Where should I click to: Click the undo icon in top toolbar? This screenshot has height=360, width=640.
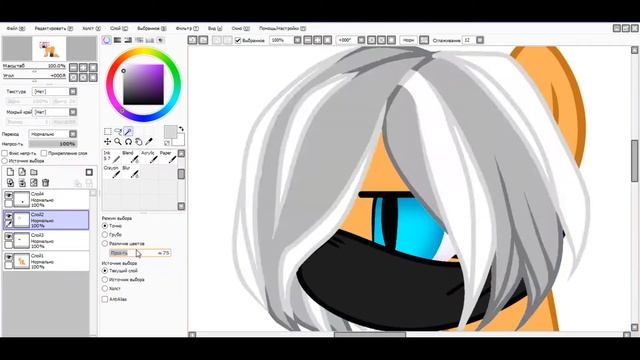point(192,40)
